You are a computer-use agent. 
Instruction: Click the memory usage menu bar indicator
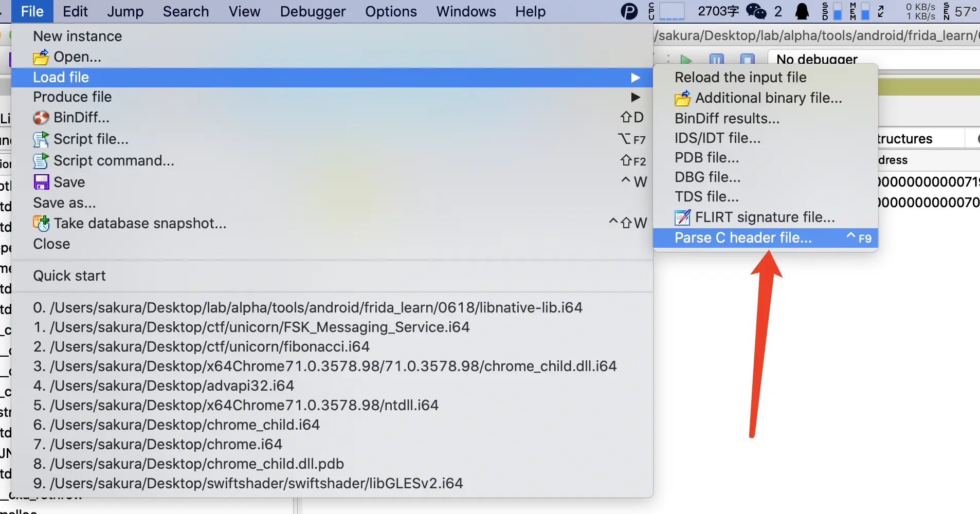(860, 11)
